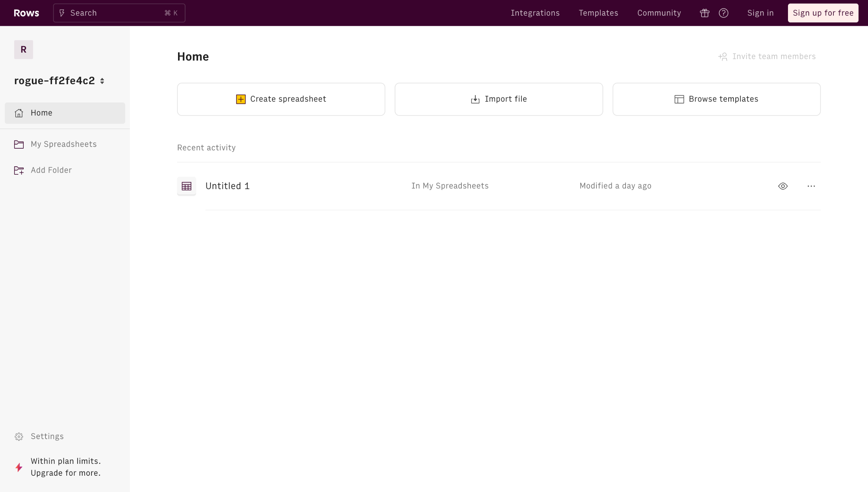Click the Add Folder icon
This screenshot has height=492, width=868.
(x=19, y=170)
